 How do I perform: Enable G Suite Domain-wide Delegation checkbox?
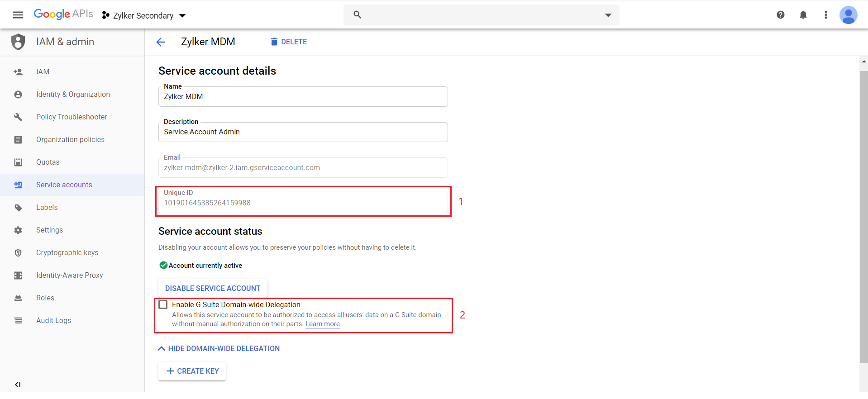[163, 304]
